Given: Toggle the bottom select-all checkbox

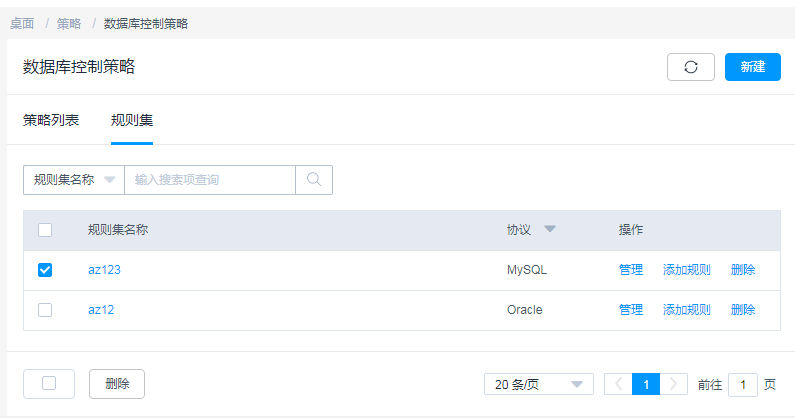Looking at the screenshot, I should (x=49, y=384).
